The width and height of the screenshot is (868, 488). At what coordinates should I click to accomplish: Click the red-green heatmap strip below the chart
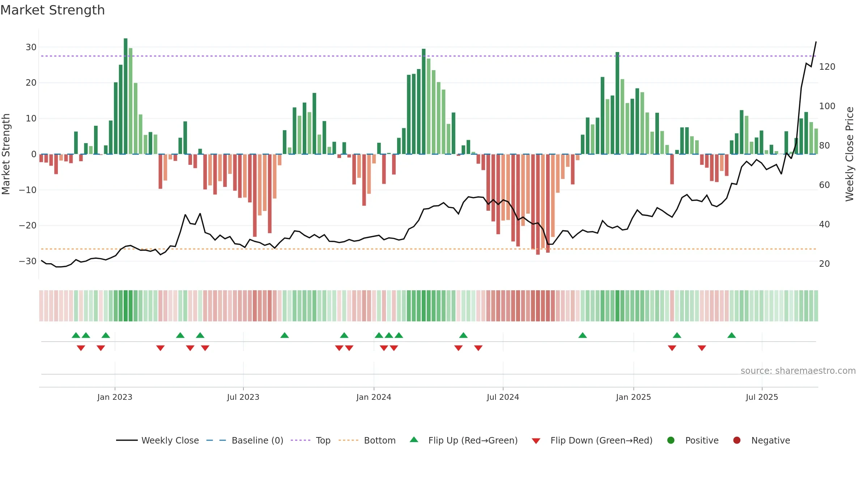pos(429,306)
